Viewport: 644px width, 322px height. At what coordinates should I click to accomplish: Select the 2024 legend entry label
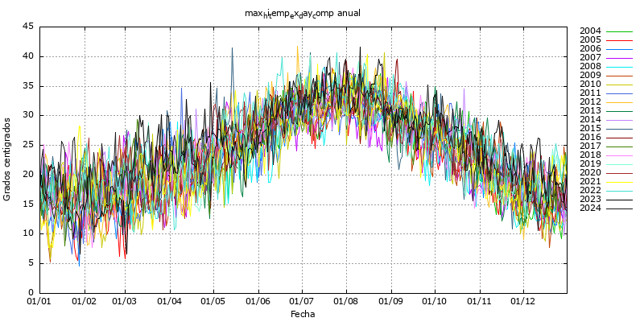pos(590,208)
